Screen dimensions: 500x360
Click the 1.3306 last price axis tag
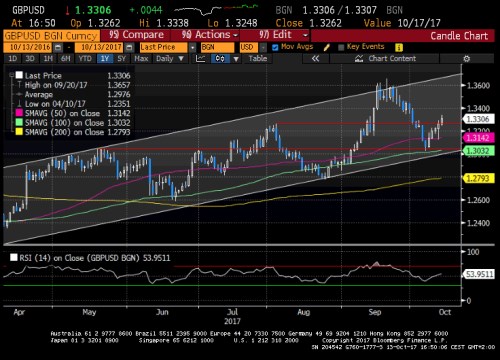click(478, 119)
